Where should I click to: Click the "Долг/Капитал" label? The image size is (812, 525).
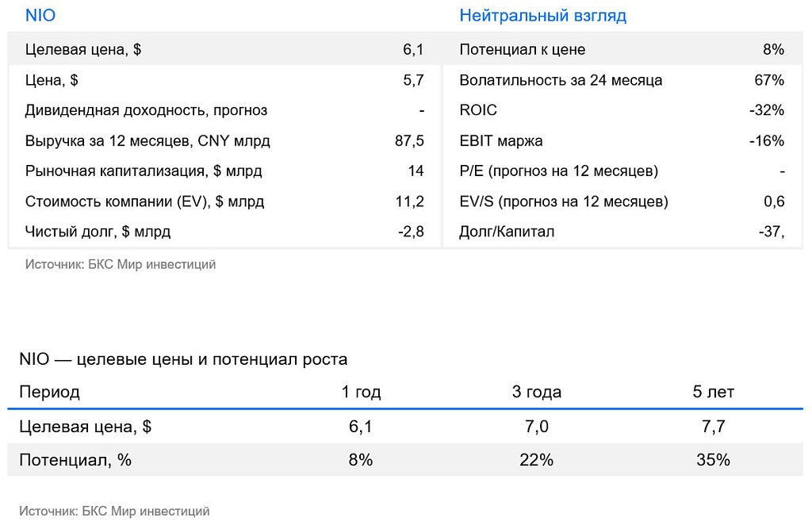pos(507,232)
